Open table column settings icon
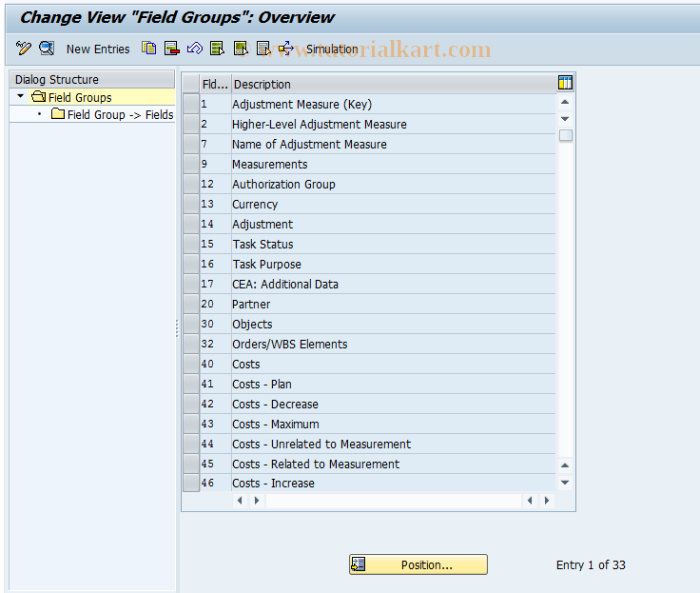700x593 pixels. 565,83
